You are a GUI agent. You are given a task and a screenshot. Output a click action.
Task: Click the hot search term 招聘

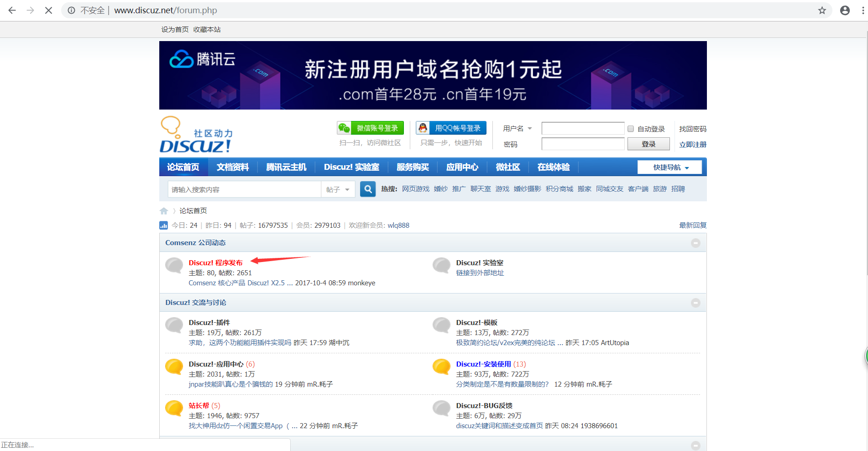pos(678,189)
